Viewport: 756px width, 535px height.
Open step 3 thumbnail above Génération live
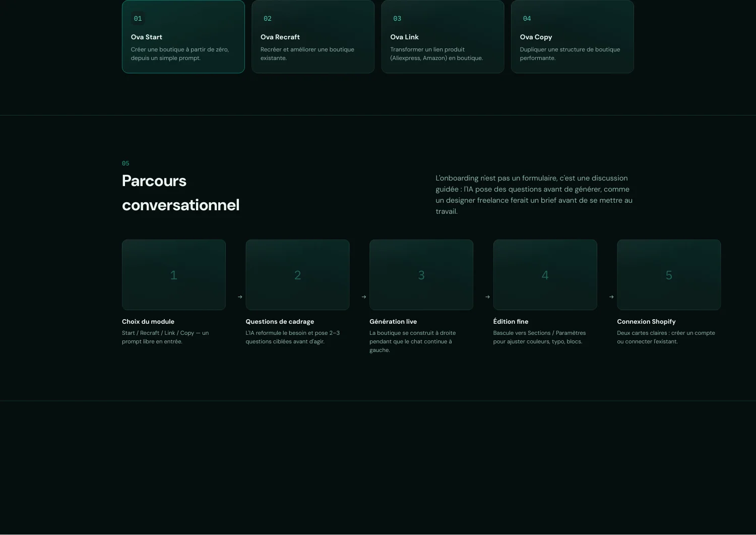421,275
